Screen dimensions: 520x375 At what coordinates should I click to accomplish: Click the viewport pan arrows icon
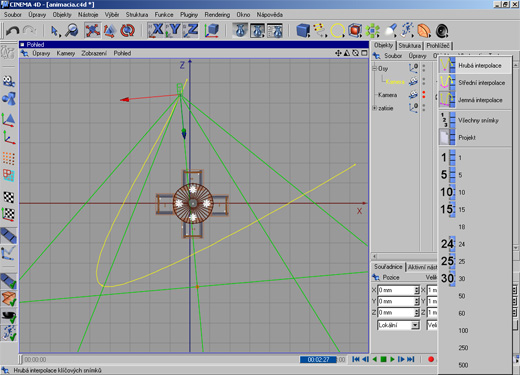(338, 53)
